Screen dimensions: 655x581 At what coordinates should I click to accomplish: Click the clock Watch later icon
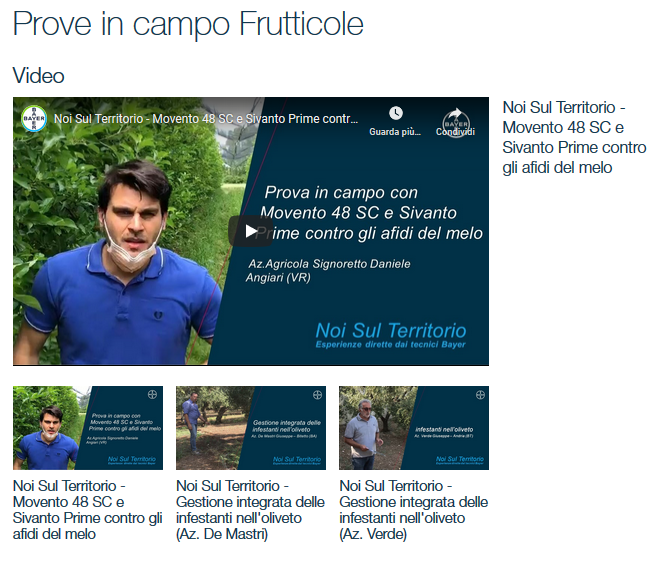pyautogui.click(x=396, y=113)
